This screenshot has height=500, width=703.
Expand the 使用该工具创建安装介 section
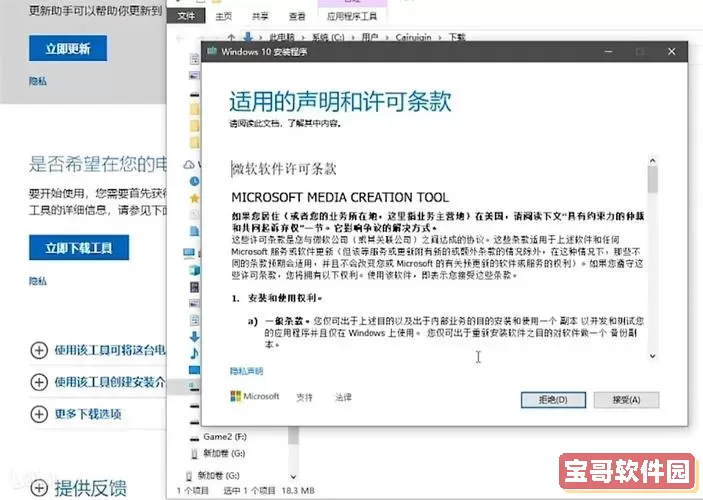98,382
